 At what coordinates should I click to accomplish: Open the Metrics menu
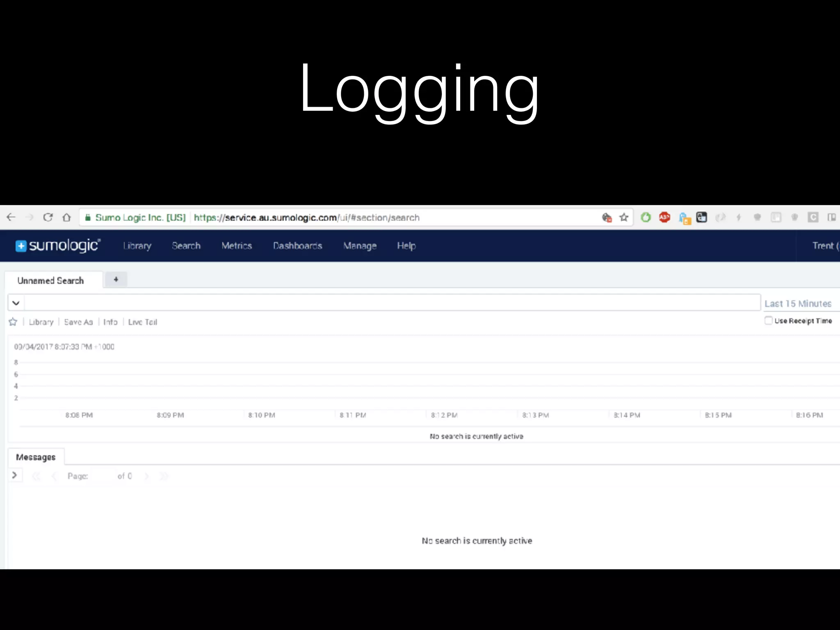pyautogui.click(x=237, y=246)
